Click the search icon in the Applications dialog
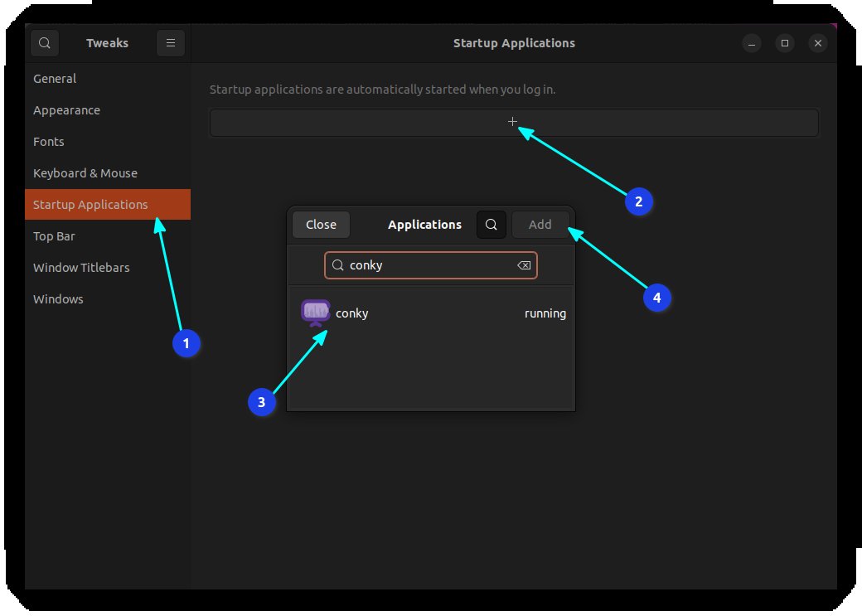Image resolution: width=862 pixels, height=616 pixels. pyautogui.click(x=491, y=224)
